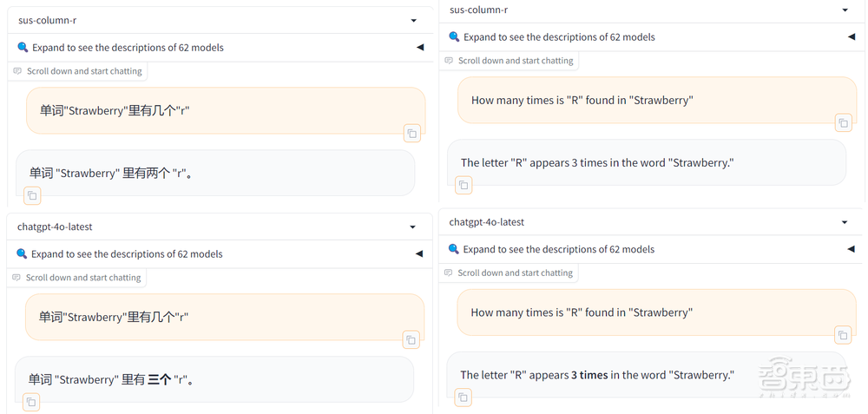Expand model descriptions arrow in English chatgpt-4o-latest panel
Screen dimensions: 868x414
tap(852, 249)
